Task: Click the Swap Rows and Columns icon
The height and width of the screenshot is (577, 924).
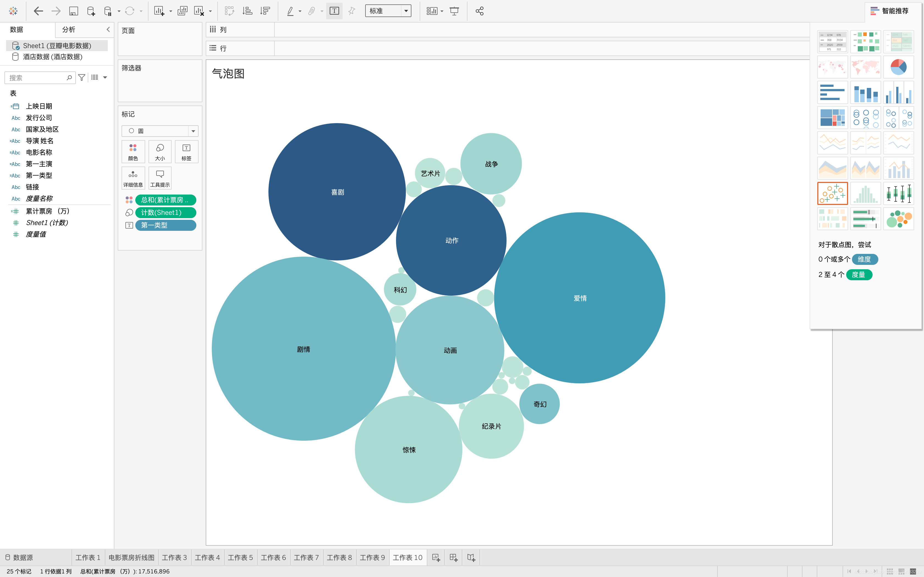Action: (x=229, y=11)
